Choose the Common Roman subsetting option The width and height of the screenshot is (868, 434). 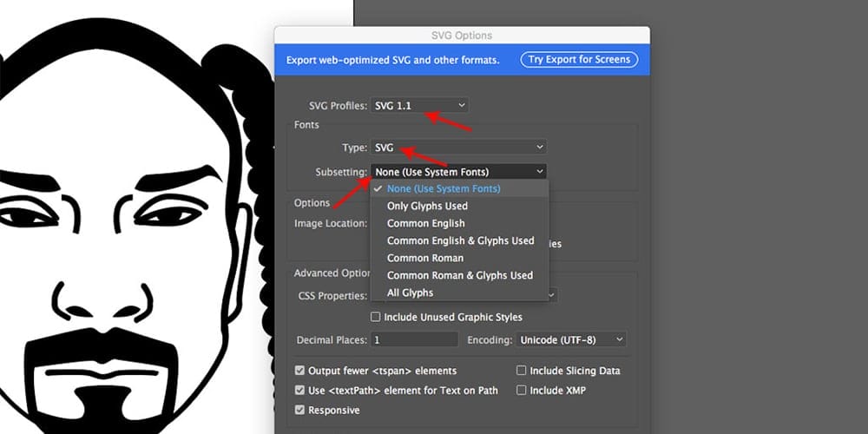pyautogui.click(x=459, y=258)
